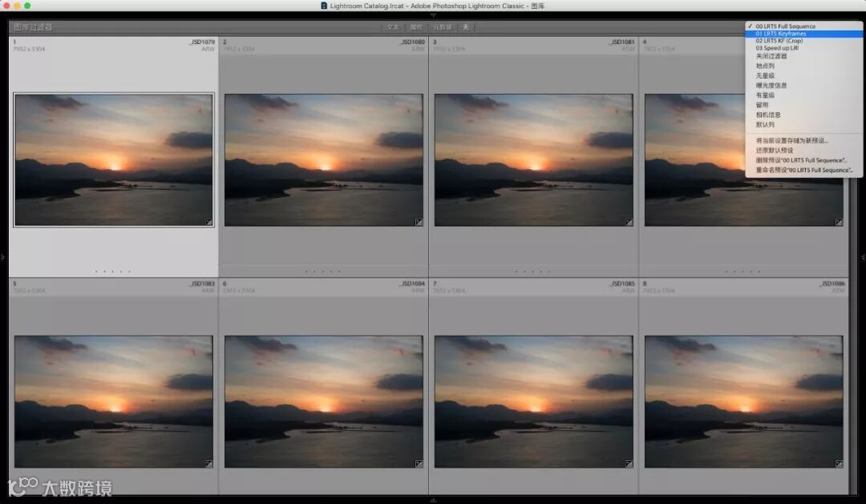Choose 关闭过滤器 in the preset menu
The image size is (866, 504).
point(804,56)
